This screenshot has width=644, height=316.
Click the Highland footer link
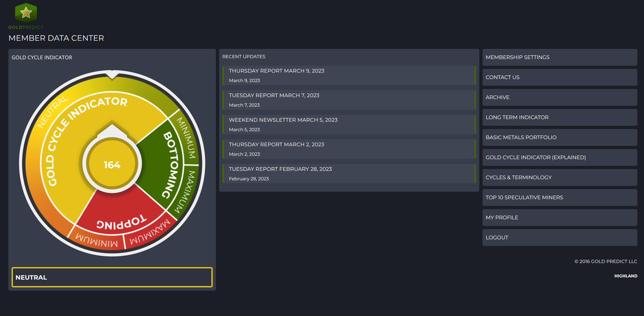(x=626, y=276)
